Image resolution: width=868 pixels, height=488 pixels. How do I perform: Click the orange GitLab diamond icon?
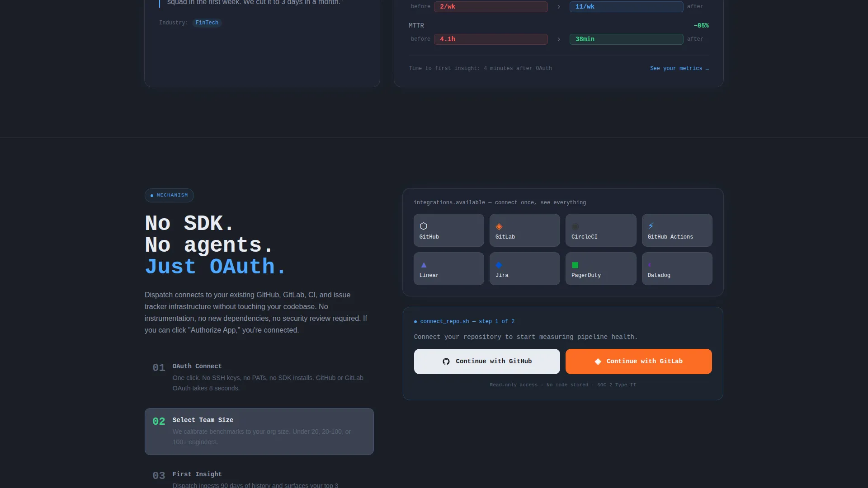click(x=499, y=226)
